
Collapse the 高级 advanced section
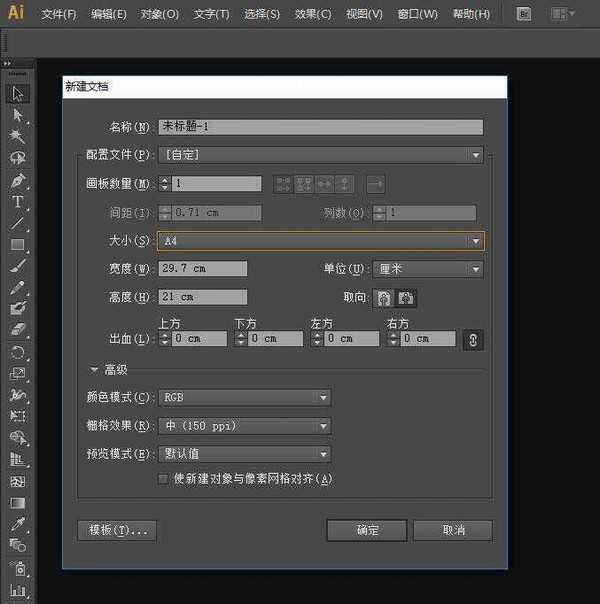click(95, 370)
